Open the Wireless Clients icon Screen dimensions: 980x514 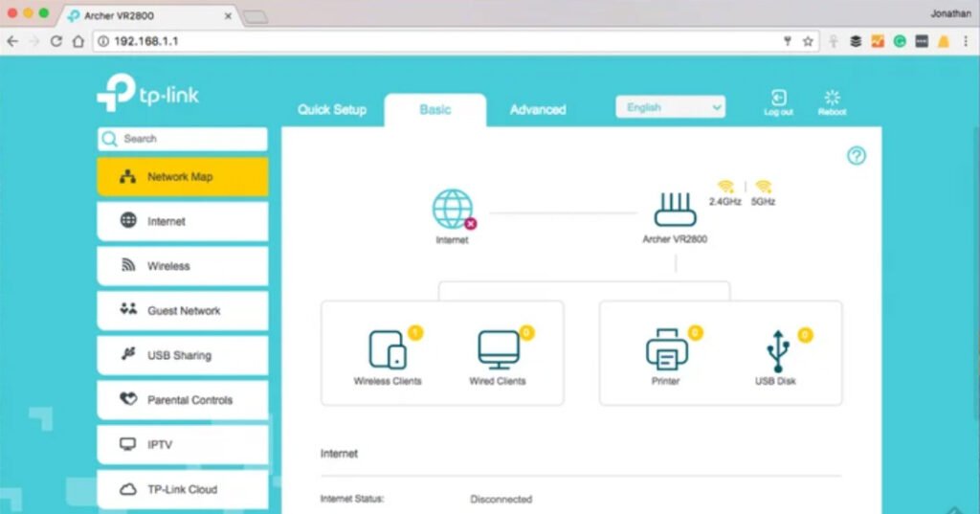point(388,350)
